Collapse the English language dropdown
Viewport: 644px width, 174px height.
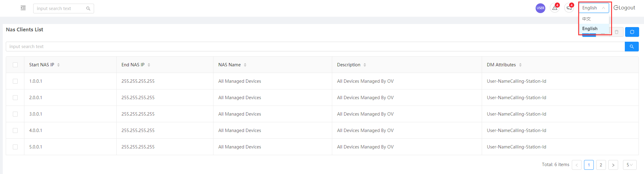pyautogui.click(x=593, y=8)
